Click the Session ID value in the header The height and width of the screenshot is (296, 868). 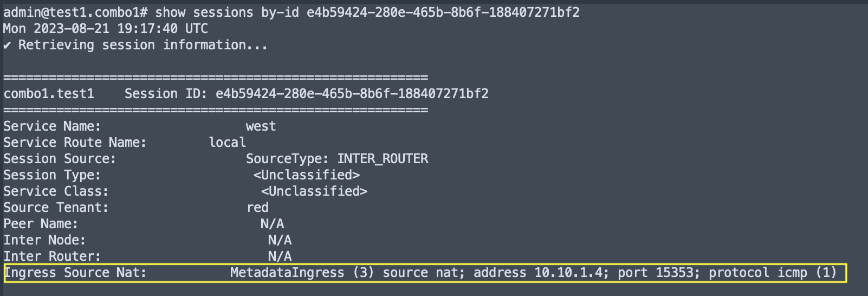coord(352,94)
